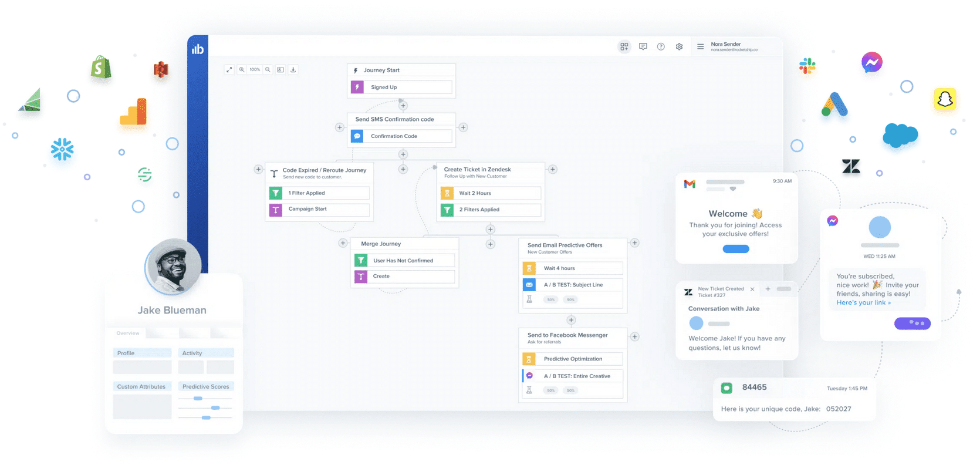Adjust the middle Predictive Scores slider
This screenshot has height=465, width=980.
coord(215,407)
